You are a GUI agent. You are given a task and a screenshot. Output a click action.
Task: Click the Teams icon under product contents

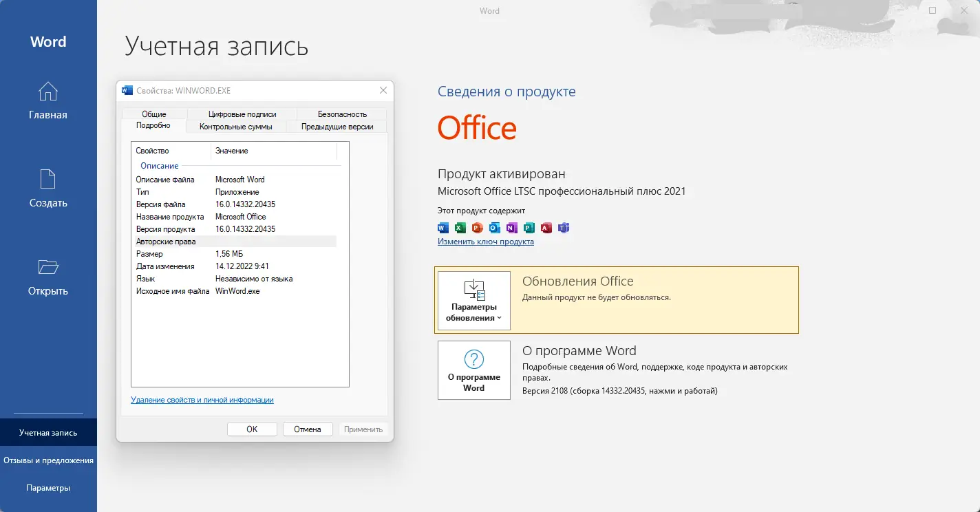click(x=564, y=227)
